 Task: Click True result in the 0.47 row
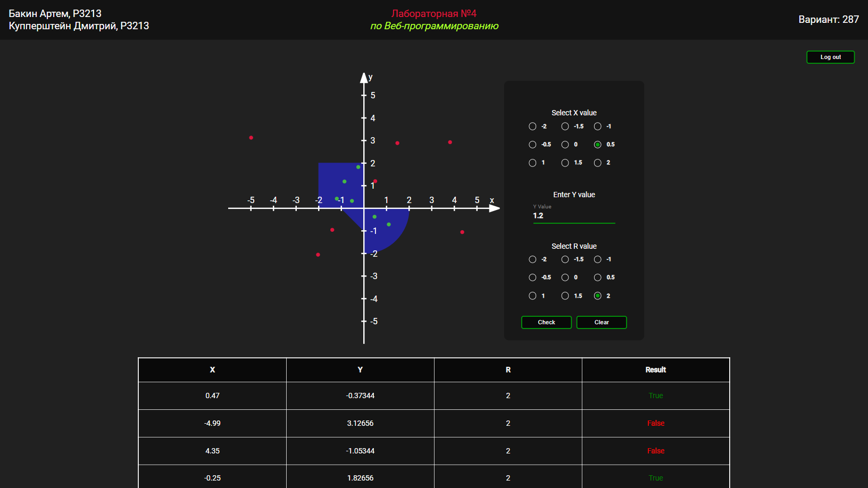click(x=656, y=396)
